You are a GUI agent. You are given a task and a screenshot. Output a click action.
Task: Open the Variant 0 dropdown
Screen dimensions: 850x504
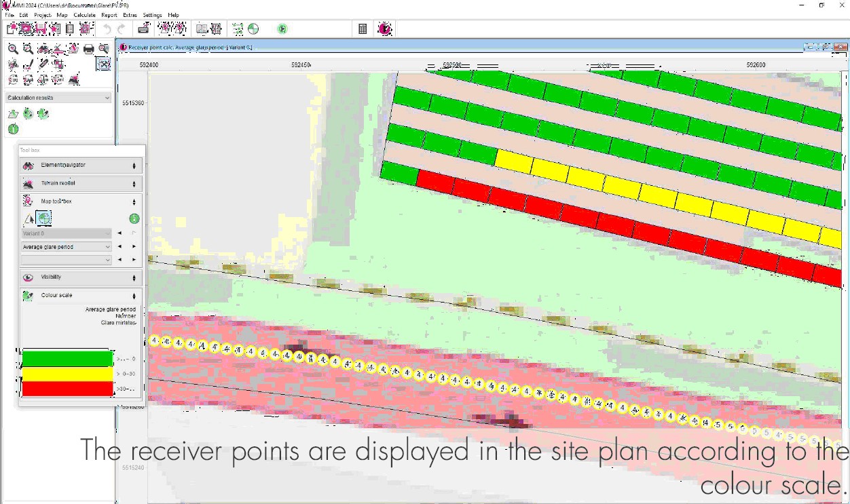pos(66,233)
